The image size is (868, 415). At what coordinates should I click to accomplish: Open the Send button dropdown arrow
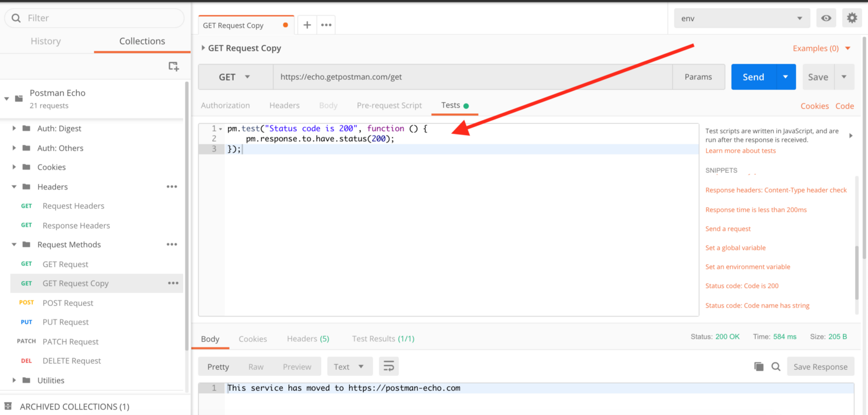click(x=786, y=77)
